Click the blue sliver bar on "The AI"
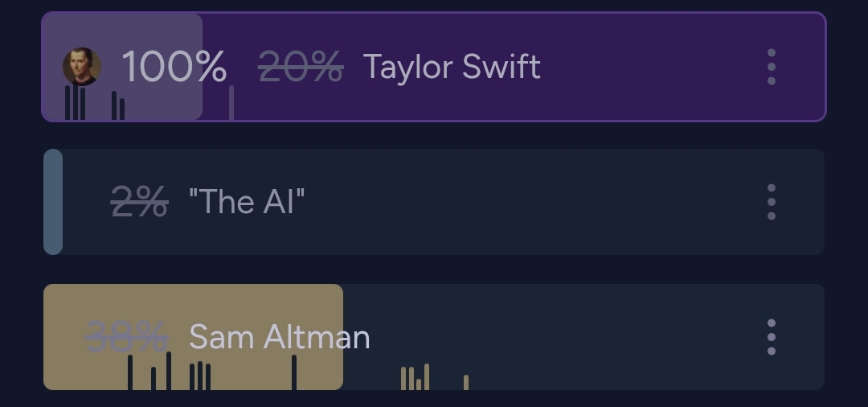868x407 pixels. pyautogui.click(x=53, y=202)
